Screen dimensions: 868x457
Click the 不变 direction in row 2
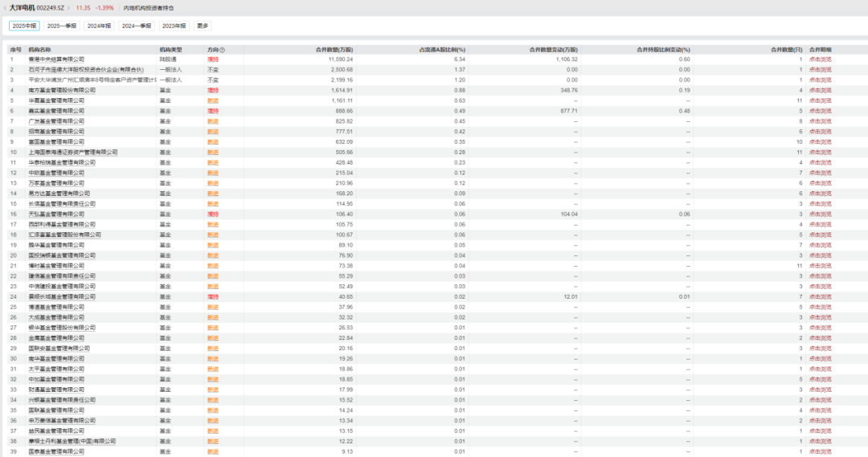pos(212,70)
